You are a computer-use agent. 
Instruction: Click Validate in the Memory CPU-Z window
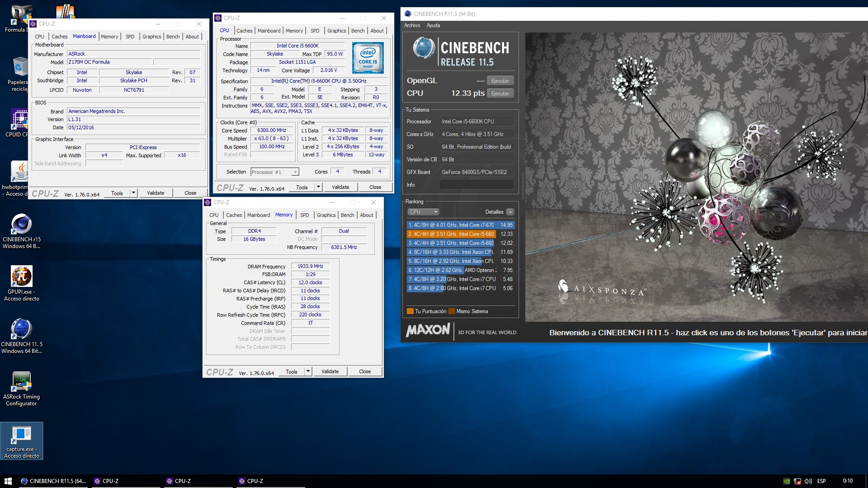click(x=330, y=371)
